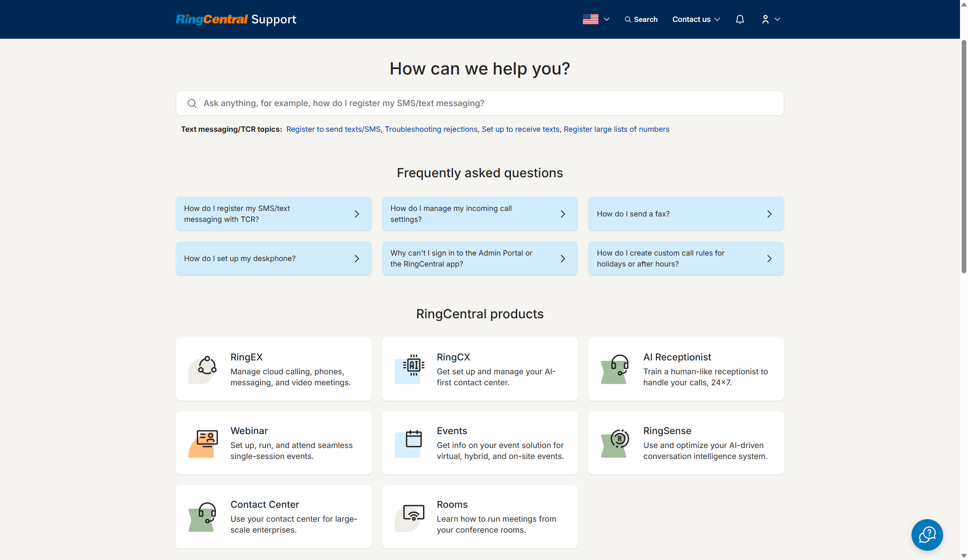Open the Events product title

click(452, 431)
